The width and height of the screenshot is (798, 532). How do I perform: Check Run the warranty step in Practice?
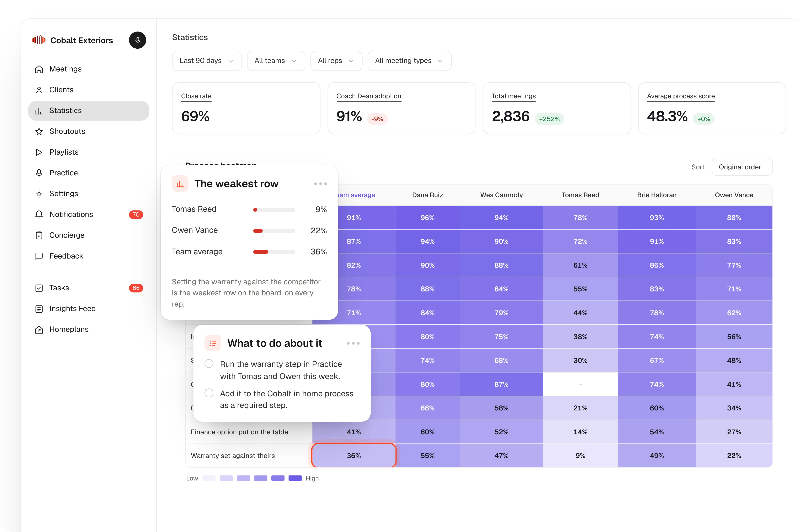click(x=209, y=364)
